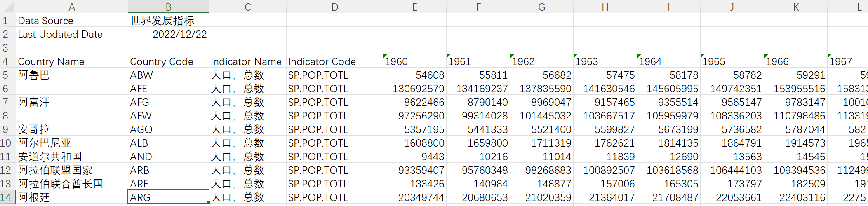Screen dimensions: 868x206
Task: Click the country code cell AFG
Action: (168, 102)
